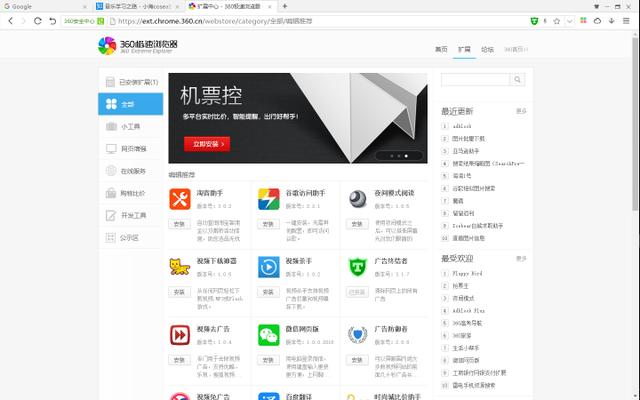
Task: Click the cloud icon in browser toolbar
Action: [x=597, y=21]
